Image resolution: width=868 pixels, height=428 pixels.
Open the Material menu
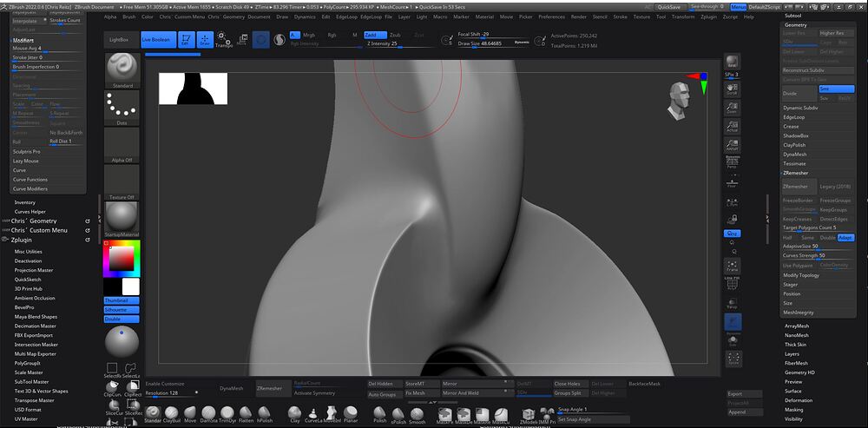tap(484, 17)
